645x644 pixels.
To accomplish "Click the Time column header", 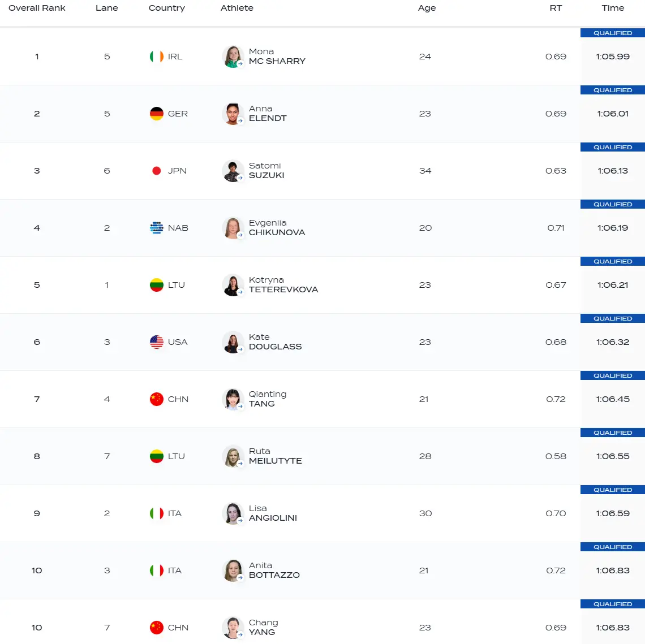I will pos(613,8).
